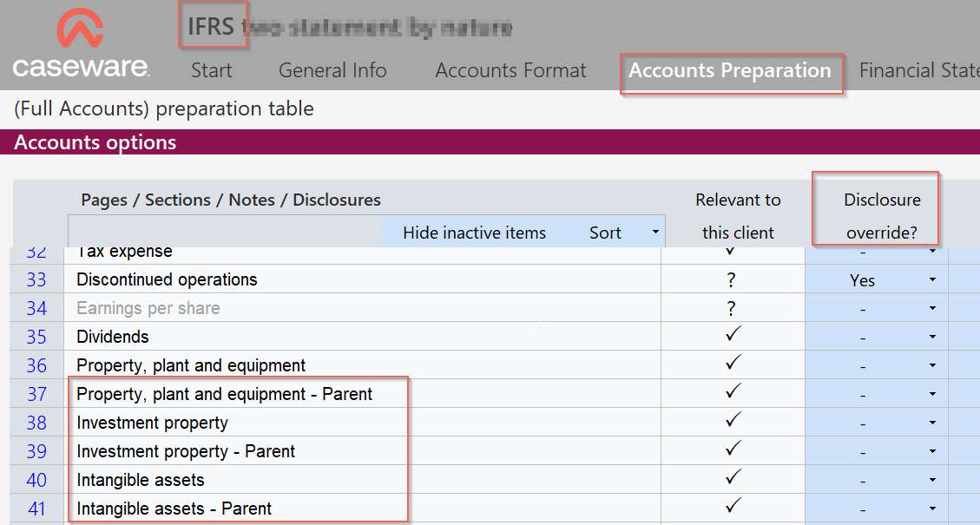Select the greyed Earnings per share text
Viewport: 980px width, 525px height.
point(148,308)
